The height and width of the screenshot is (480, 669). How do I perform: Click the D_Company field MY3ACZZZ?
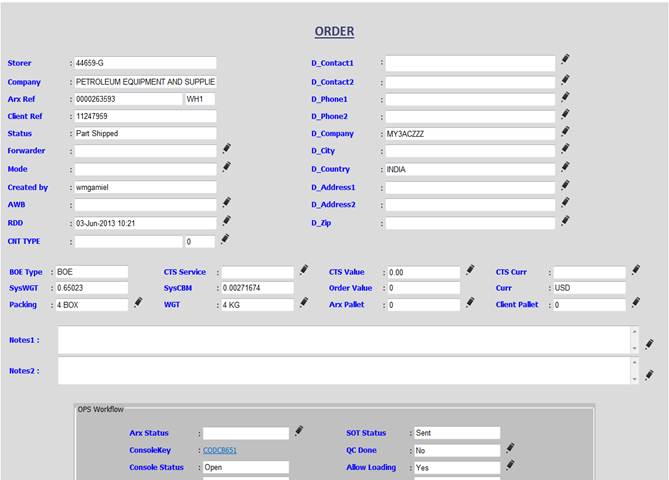tap(470, 134)
